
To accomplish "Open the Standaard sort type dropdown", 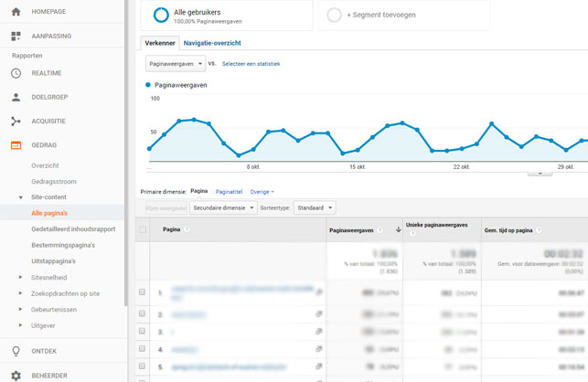I will (315, 207).
